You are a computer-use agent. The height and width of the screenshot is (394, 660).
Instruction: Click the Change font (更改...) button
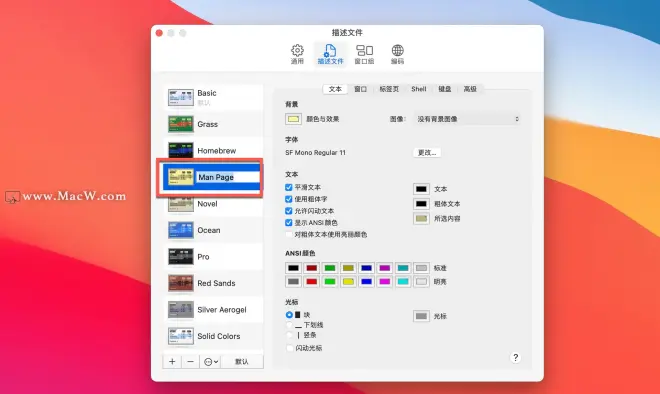(x=427, y=152)
